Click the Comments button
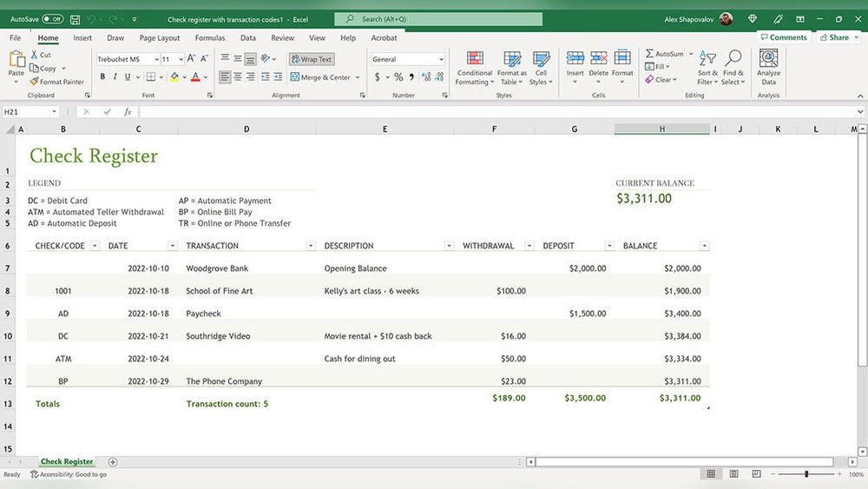Viewport: 868px width, 489px height. click(x=783, y=37)
